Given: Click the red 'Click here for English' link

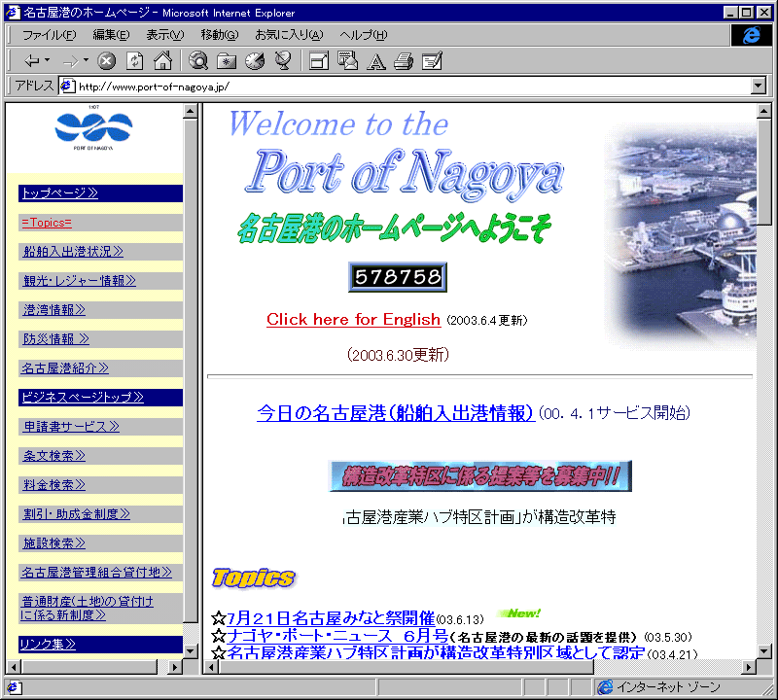Looking at the screenshot, I should point(353,320).
